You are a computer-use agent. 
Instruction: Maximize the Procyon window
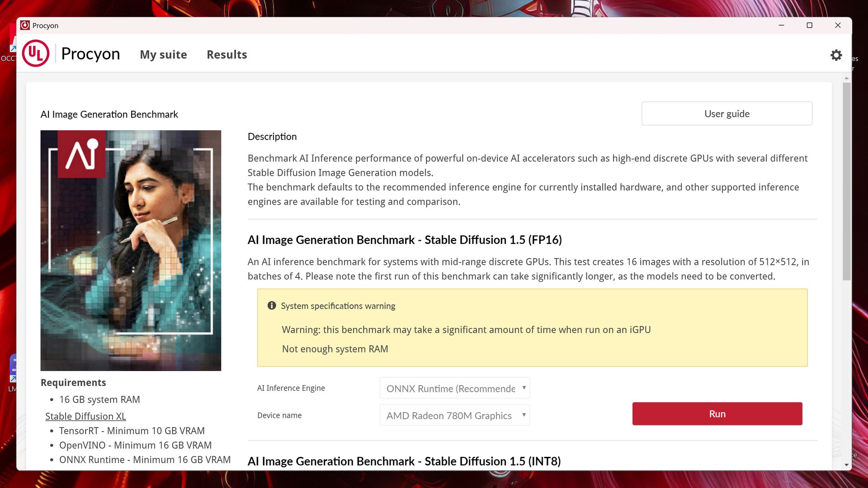(809, 25)
